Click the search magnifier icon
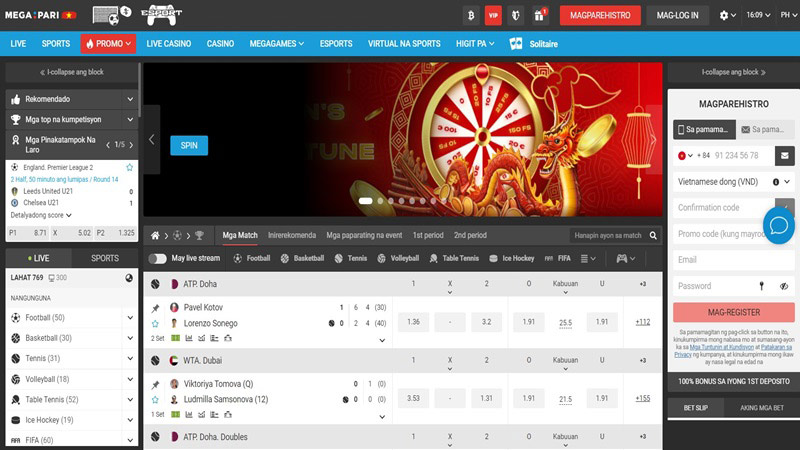800x450 pixels. pos(653,235)
